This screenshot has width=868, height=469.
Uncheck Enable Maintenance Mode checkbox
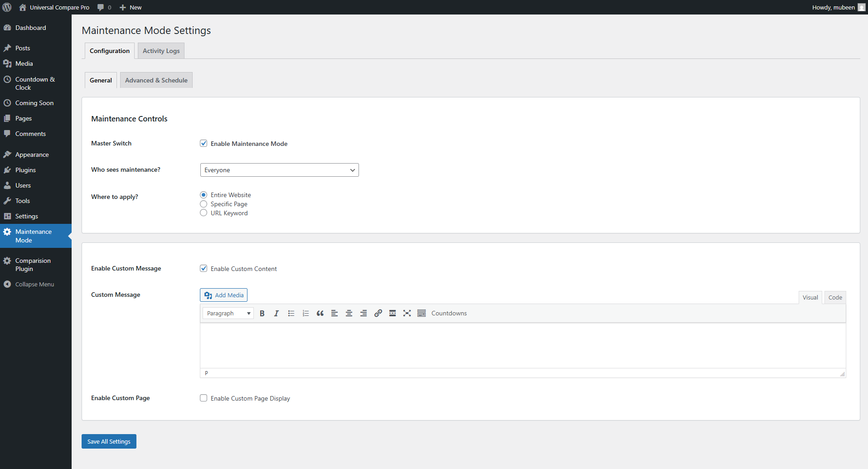[x=204, y=144]
